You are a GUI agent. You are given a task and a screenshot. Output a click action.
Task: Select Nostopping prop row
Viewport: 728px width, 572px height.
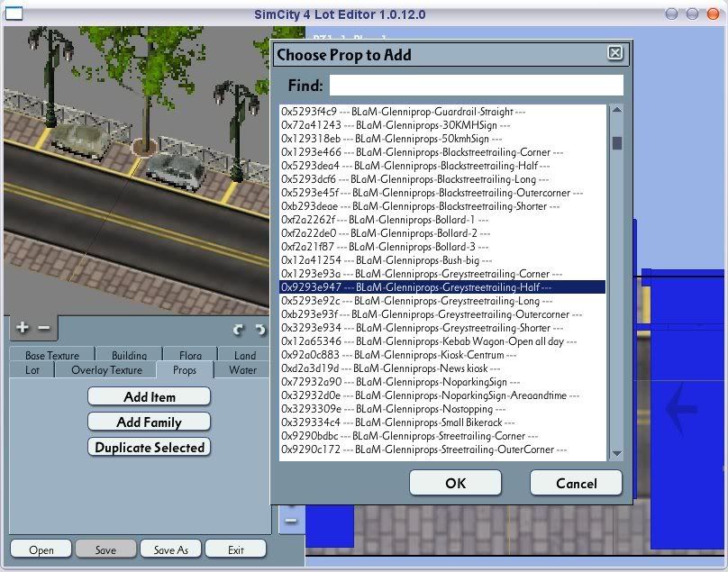coord(443,409)
